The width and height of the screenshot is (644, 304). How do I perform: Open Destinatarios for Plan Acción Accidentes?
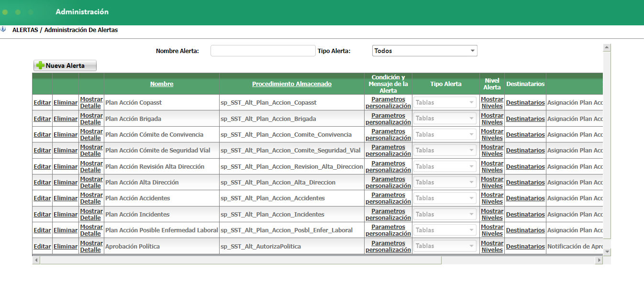pyautogui.click(x=525, y=198)
